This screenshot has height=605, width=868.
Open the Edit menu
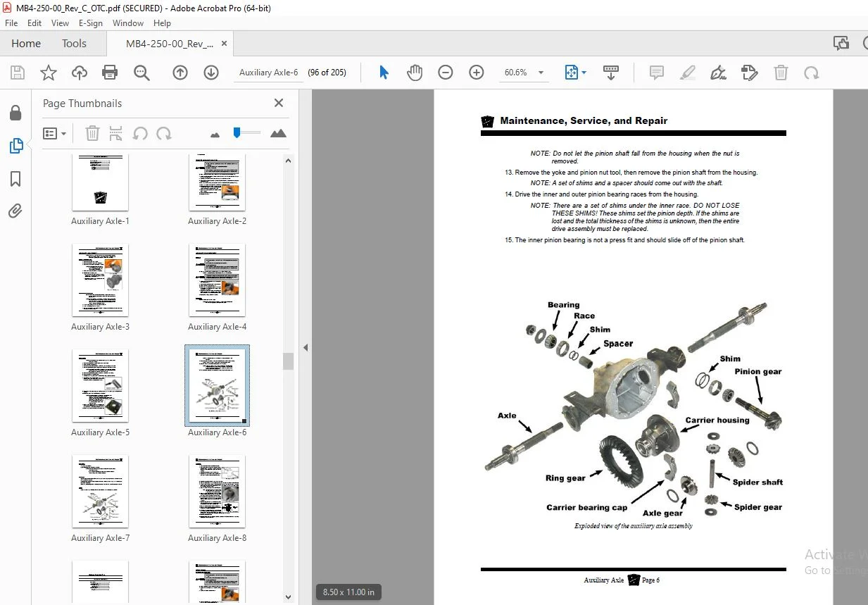34,23
